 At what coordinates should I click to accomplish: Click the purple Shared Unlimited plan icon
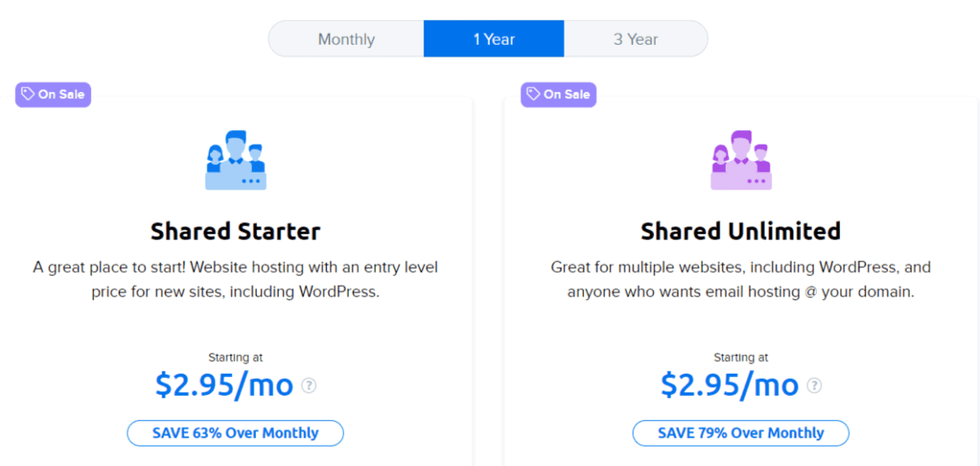(741, 160)
